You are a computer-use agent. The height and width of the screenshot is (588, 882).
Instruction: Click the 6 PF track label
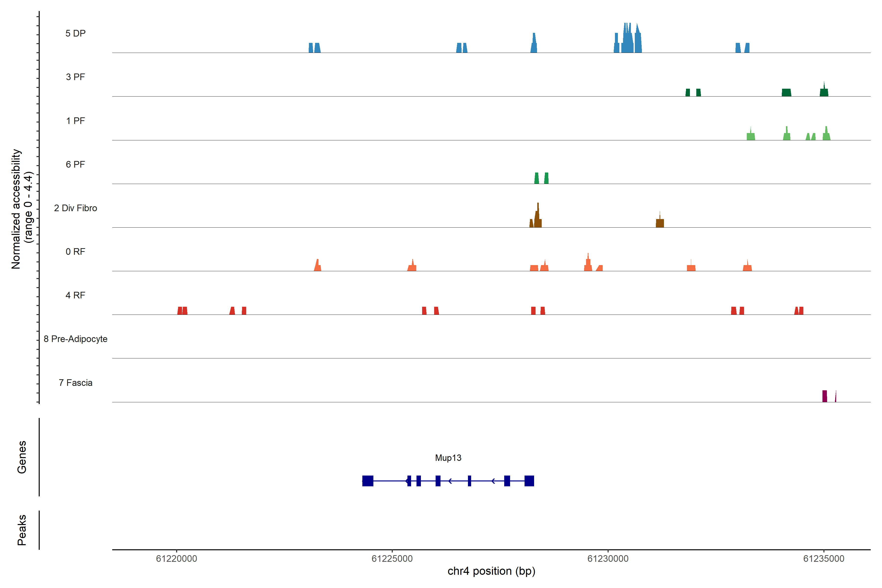[x=75, y=164]
